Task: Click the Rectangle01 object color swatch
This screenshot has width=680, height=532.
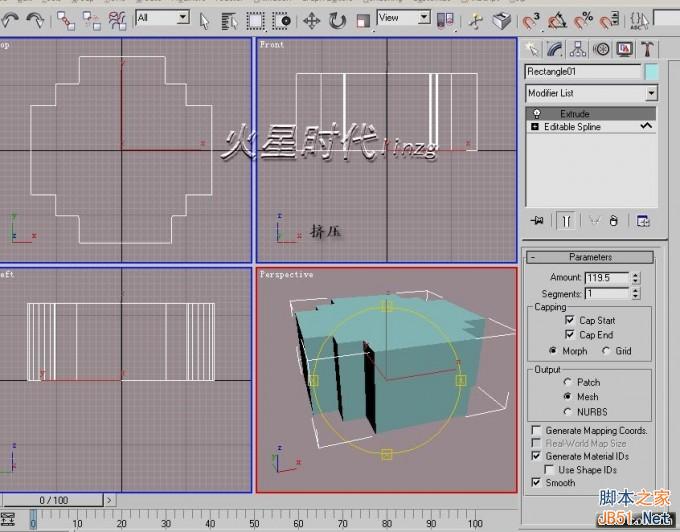Action: pos(651,72)
